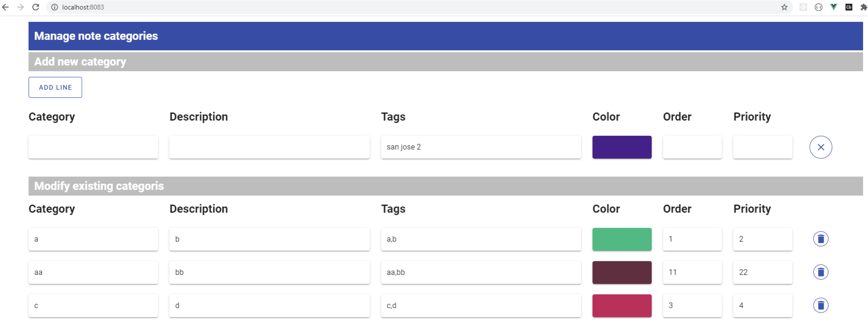Edit the Description field containing 'bb'

[x=269, y=272]
